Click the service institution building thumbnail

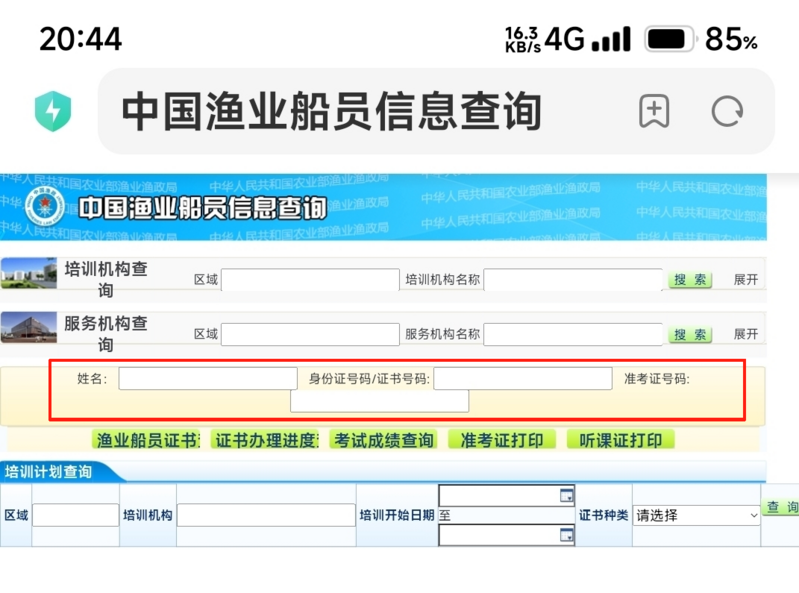[x=29, y=328]
